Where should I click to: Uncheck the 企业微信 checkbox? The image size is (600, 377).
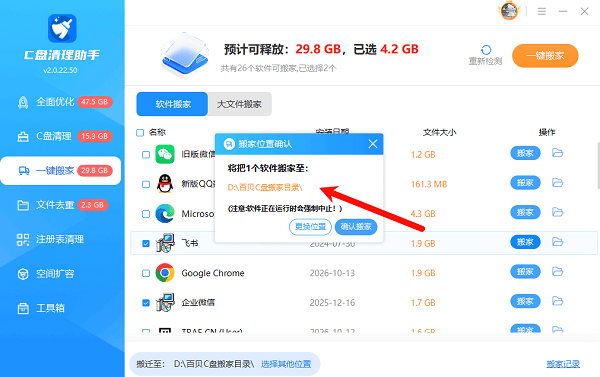146,303
